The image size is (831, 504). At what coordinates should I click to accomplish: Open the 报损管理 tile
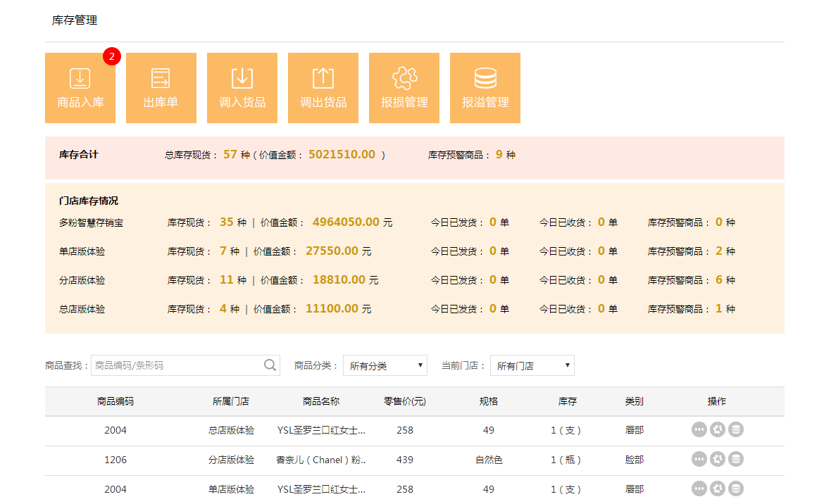pos(404,88)
